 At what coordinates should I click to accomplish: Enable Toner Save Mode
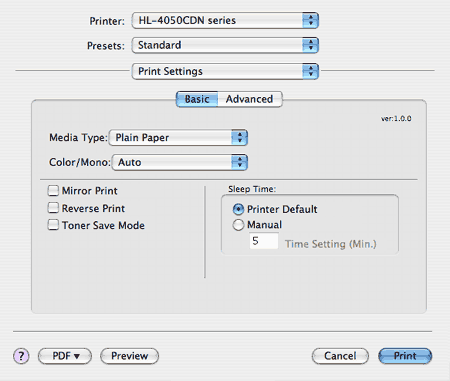(x=53, y=225)
